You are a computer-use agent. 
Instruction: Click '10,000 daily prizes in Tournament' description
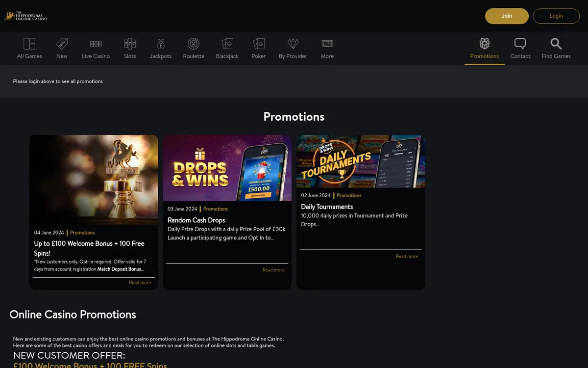coord(354,220)
